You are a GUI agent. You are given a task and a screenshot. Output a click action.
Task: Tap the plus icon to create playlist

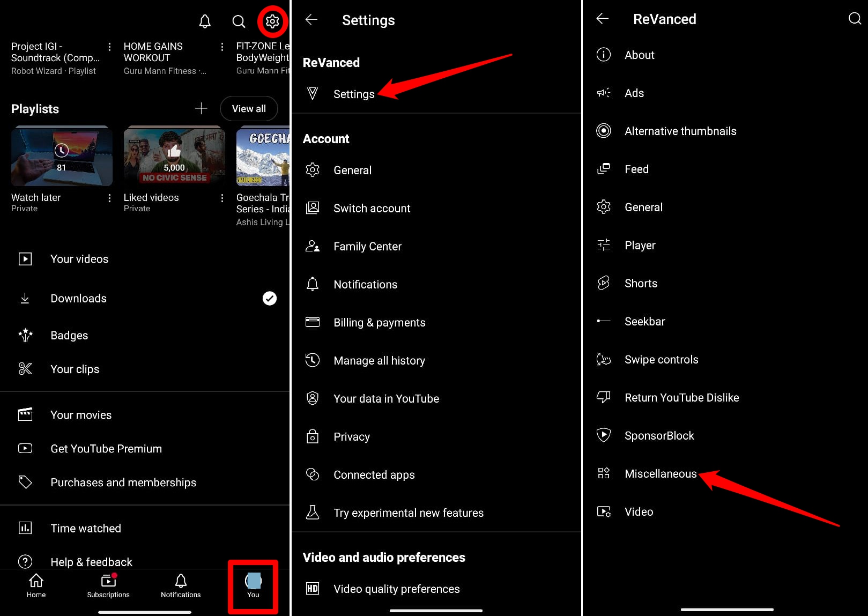201,109
